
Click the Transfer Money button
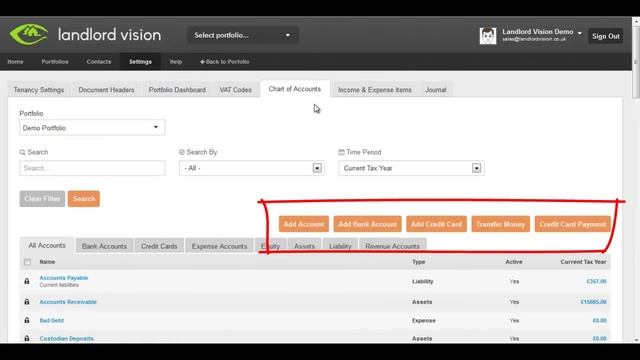point(501,224)
